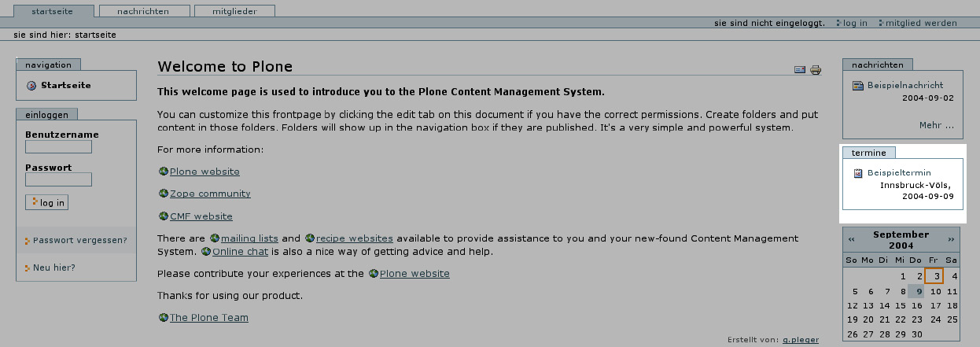Go to next month in calendar
Screen dimensions: 980x347
(951, 239)
